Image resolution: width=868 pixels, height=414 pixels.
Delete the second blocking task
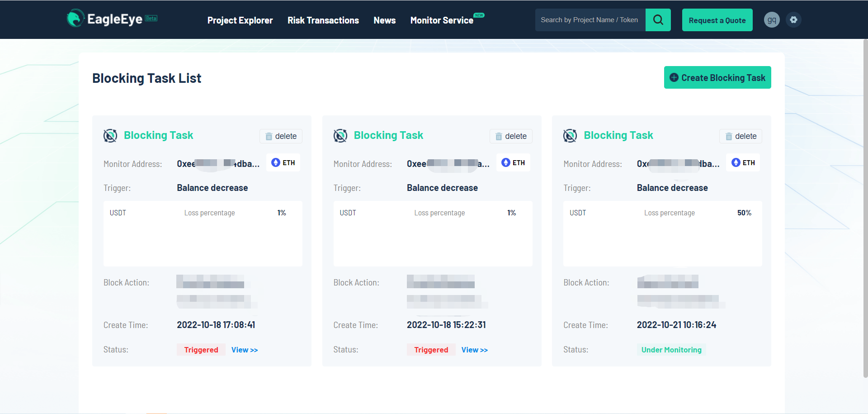tap(511, 136)
